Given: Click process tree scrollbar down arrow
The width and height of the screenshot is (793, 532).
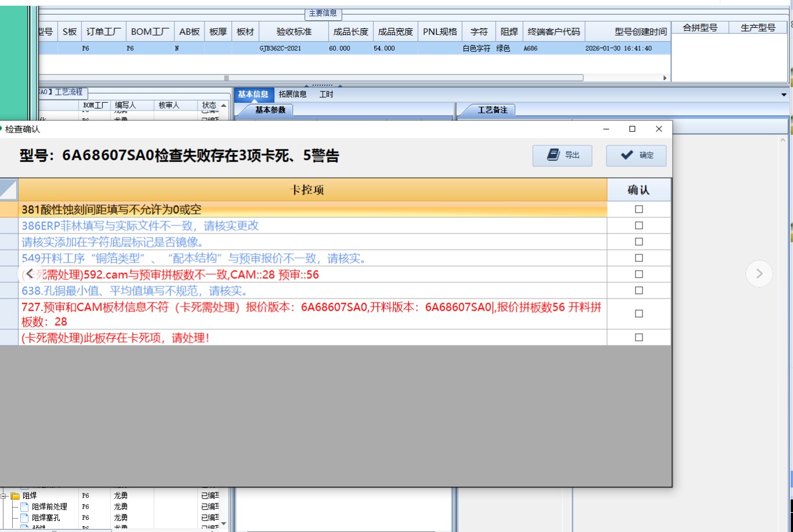Looking at the screenshot, I should coord(224,523).
